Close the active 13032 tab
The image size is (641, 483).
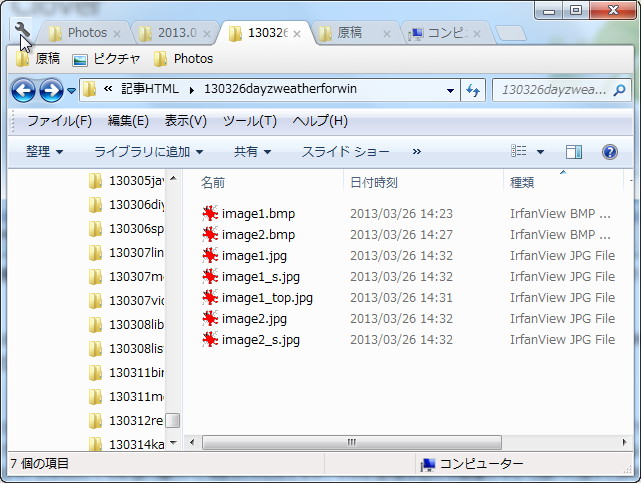(297, 34)
